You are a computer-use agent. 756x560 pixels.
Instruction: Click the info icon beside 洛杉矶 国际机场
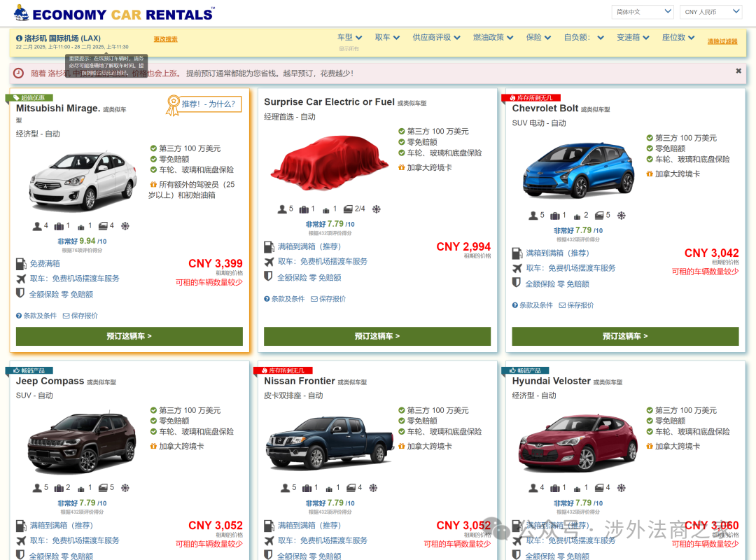[x=20, y=38]
